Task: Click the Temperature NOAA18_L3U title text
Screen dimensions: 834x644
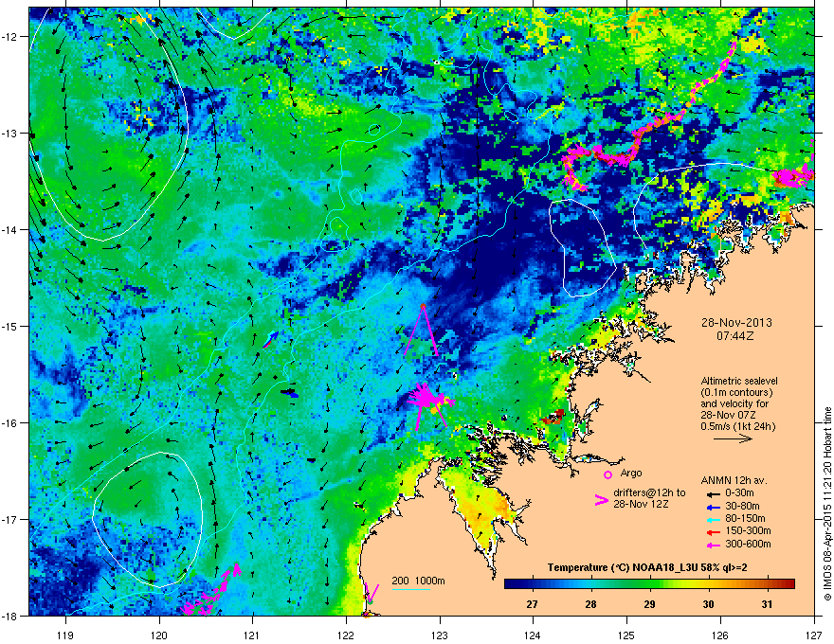Action: coord(647,567)
